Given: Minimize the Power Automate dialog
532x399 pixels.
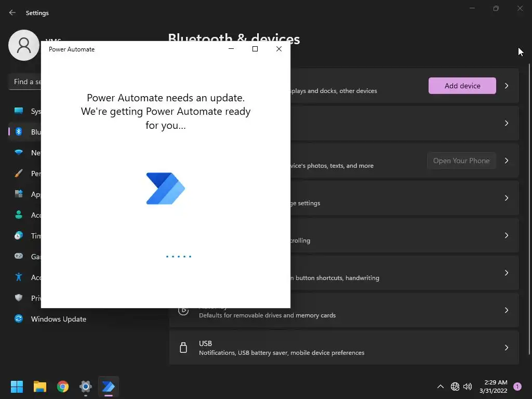Looking at the screenshot, I should 231,49.
